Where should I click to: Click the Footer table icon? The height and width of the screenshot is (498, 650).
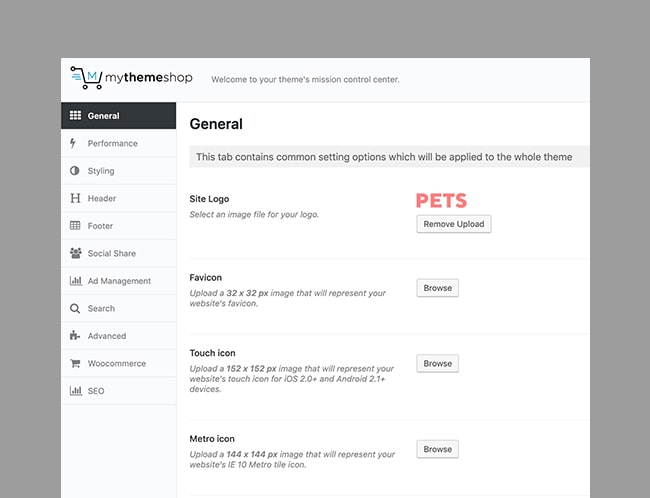pyautogui.click(x=75, y=226)
